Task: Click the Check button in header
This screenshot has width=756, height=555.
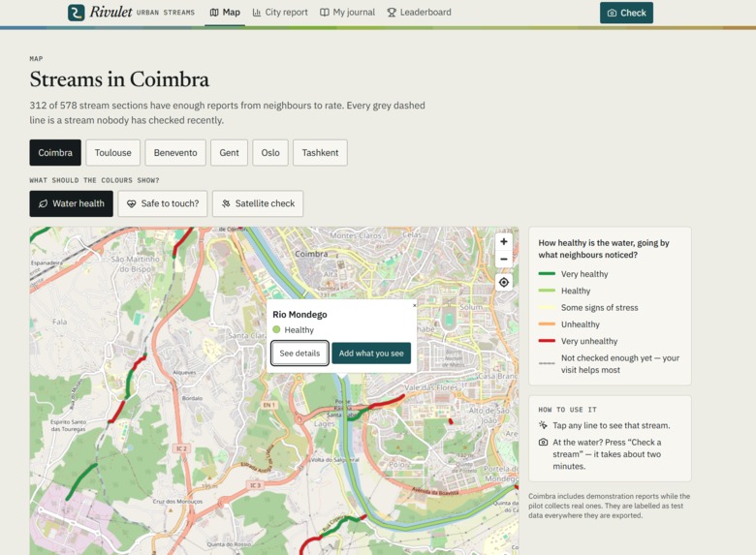Action: 626,13
